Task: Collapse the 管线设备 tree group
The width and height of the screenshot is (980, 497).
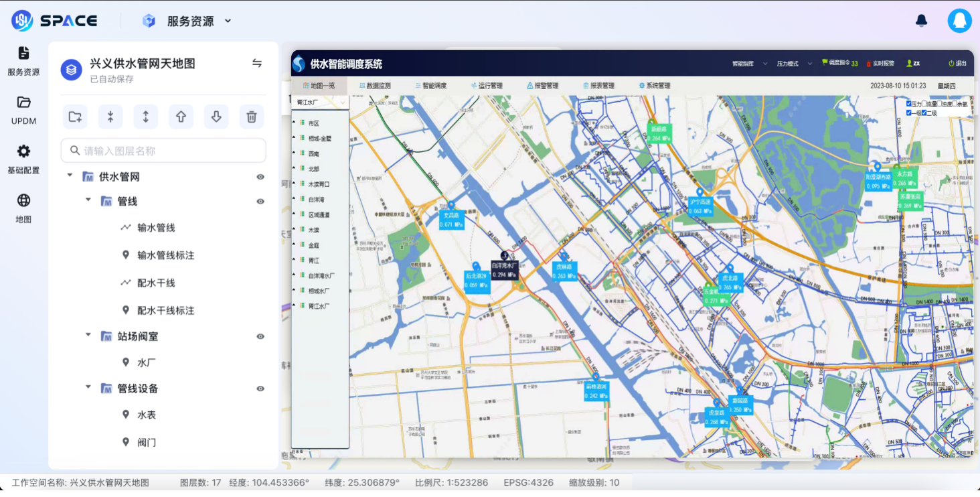Action: pyautogui.click(x=88, y=387)
